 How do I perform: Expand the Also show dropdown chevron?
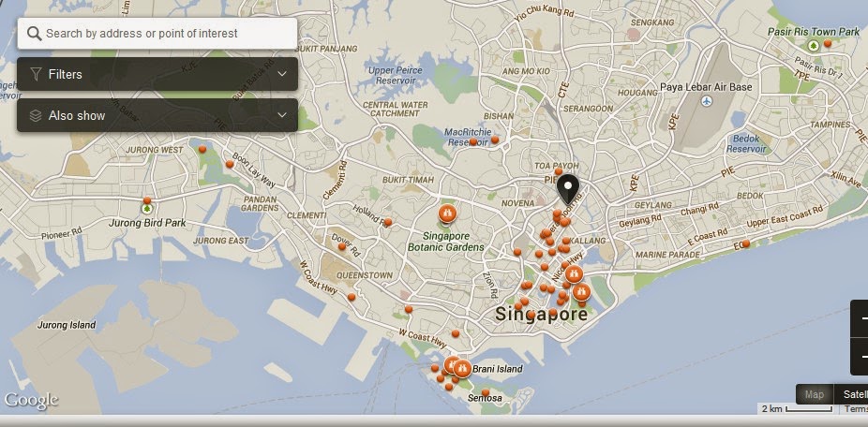coord(282,115)
